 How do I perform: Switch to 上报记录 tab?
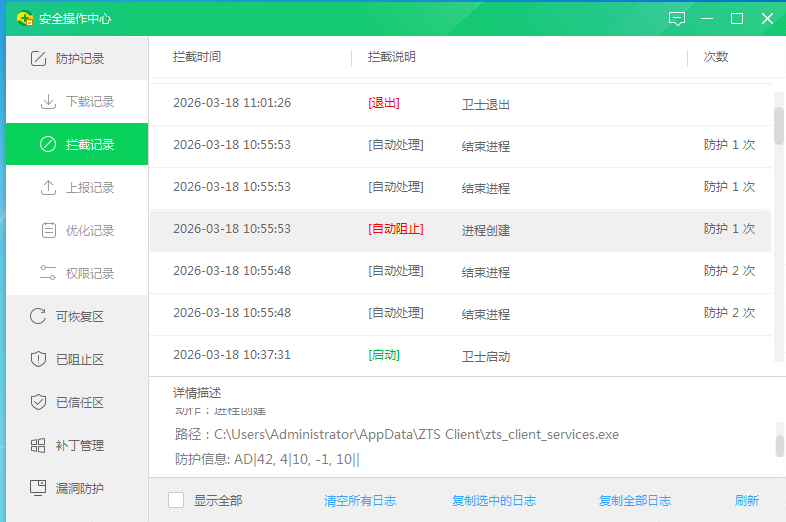[77, 188]
